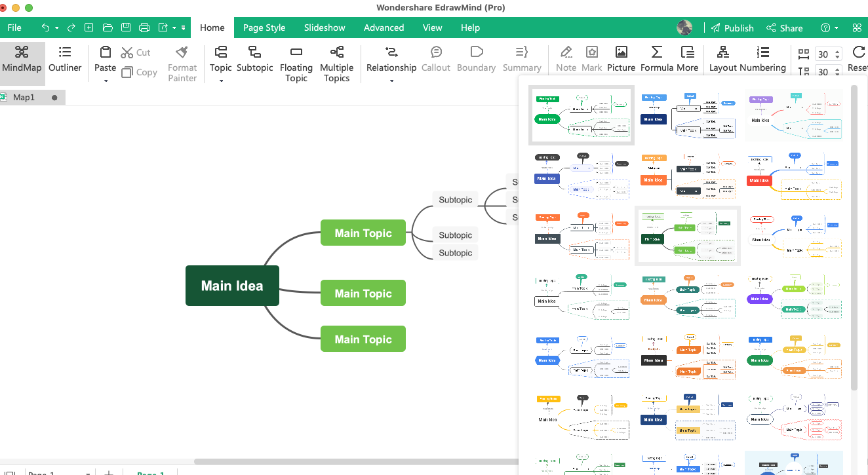Select the Home ribbon tab
The image size is (868, 475).
212,28
